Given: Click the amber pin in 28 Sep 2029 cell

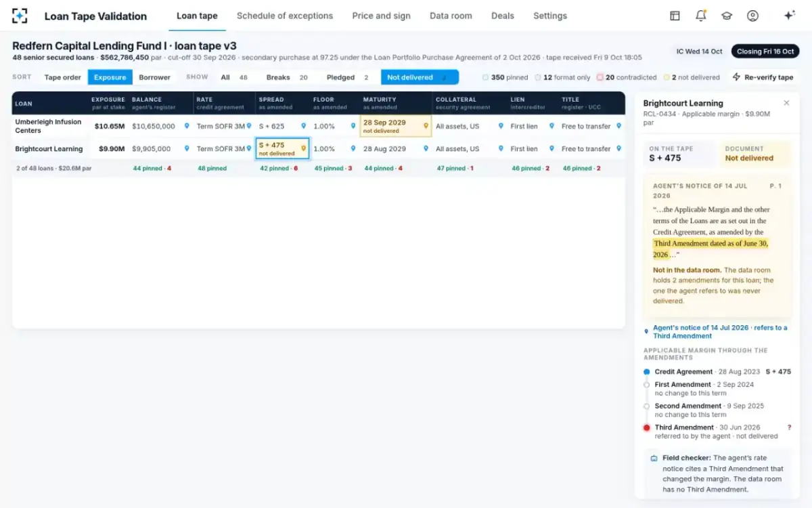Looking at the screenshot, I should pos(426,126).
